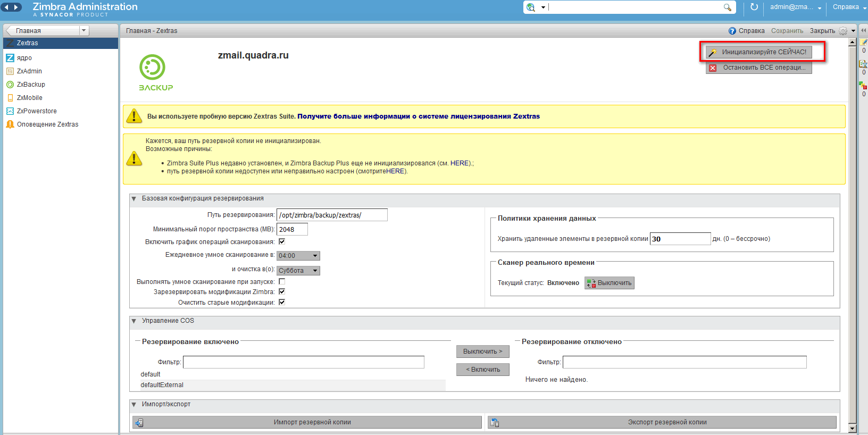Open ZxMobile module
868x435 pixels.
(x=30, y=98)
